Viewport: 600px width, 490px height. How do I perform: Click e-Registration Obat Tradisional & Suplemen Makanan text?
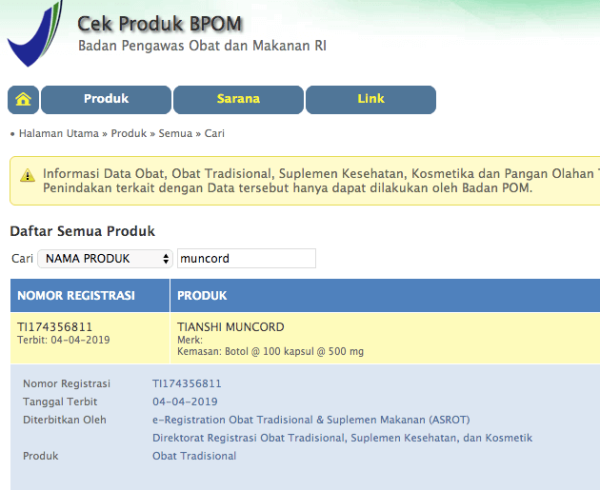[x=311, y=420]
